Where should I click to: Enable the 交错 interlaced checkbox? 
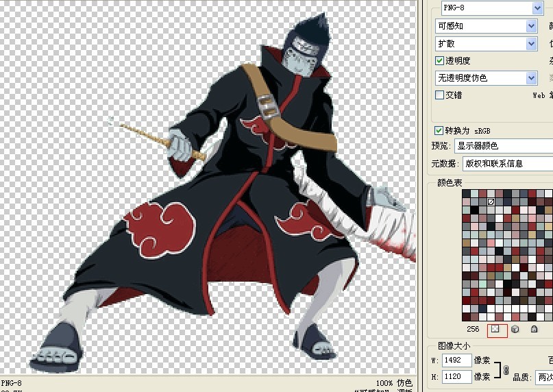(439, 95)
